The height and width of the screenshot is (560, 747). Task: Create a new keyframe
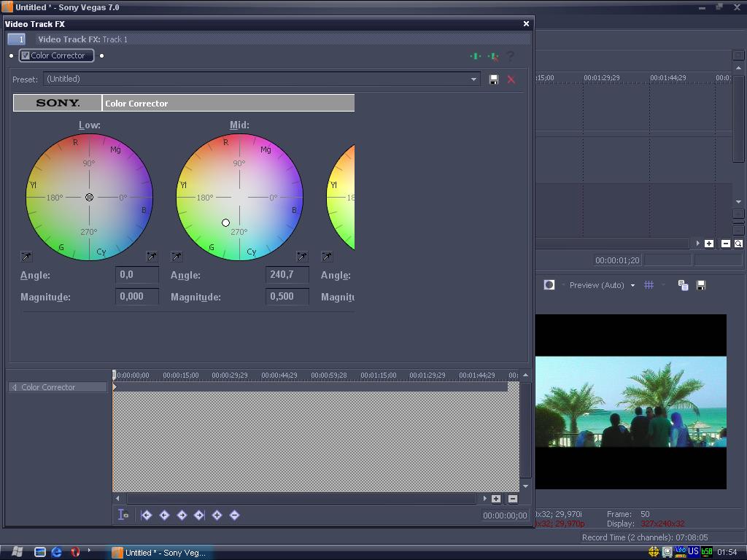[217, 515]
